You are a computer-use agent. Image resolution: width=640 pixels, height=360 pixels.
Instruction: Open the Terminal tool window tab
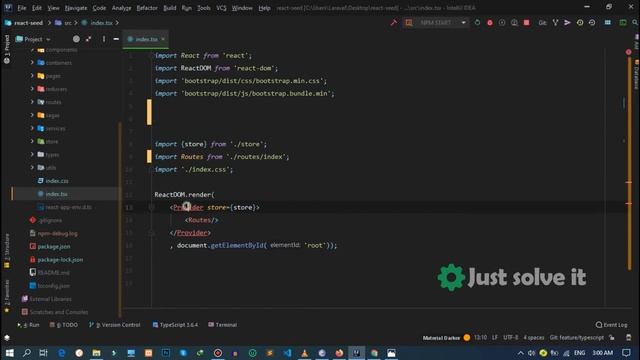[x=222, y=325]
